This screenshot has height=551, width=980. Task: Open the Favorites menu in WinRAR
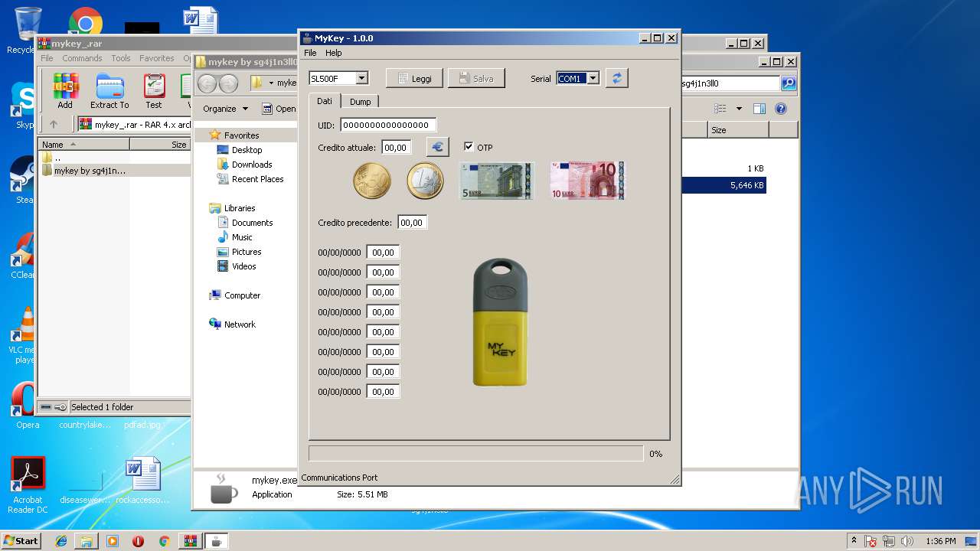[156, 58]
